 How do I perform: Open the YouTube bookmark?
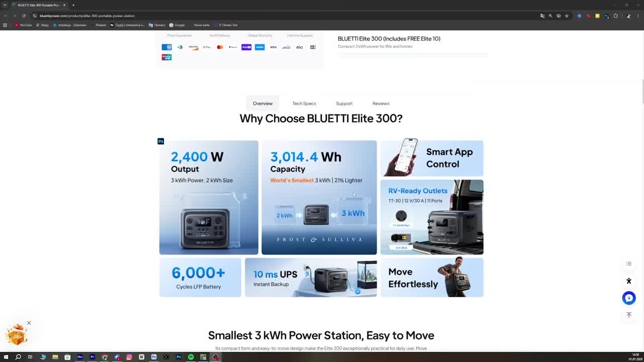pos(23,25)
